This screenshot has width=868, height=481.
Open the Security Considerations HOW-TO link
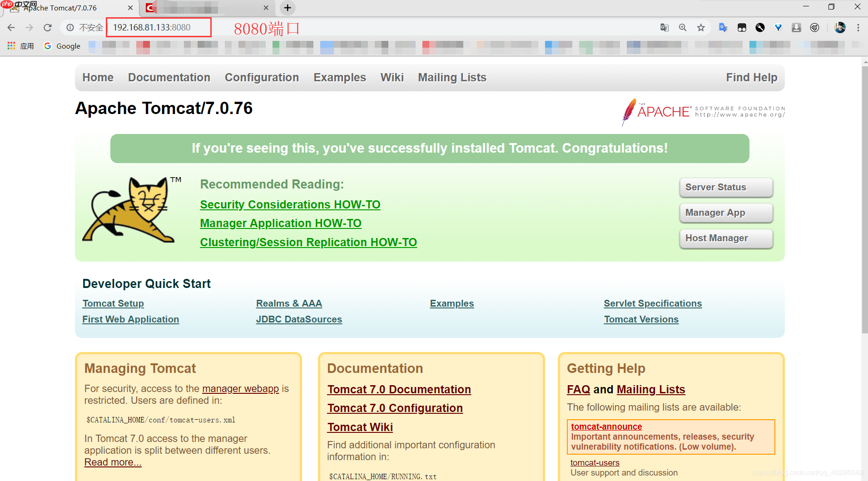[x=290, y=205]
